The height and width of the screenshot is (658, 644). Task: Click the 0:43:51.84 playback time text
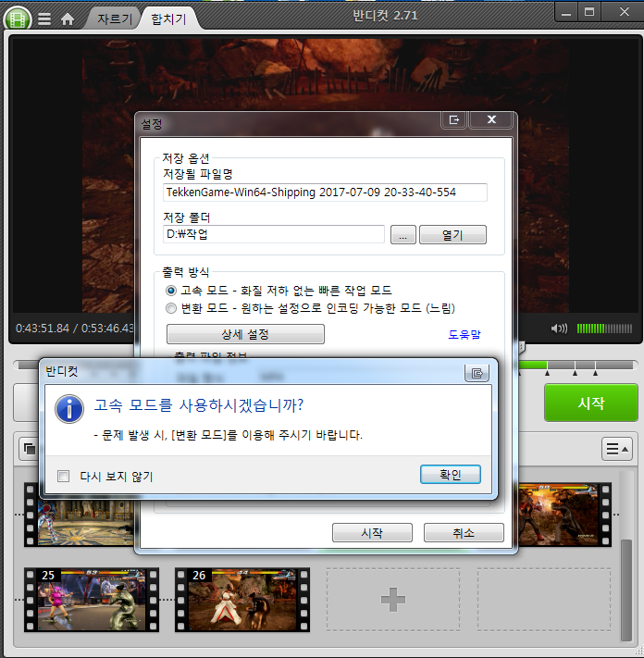[43, 329]
